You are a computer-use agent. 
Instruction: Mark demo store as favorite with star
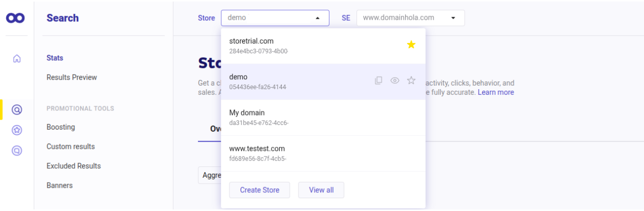[x=411, y=80]
